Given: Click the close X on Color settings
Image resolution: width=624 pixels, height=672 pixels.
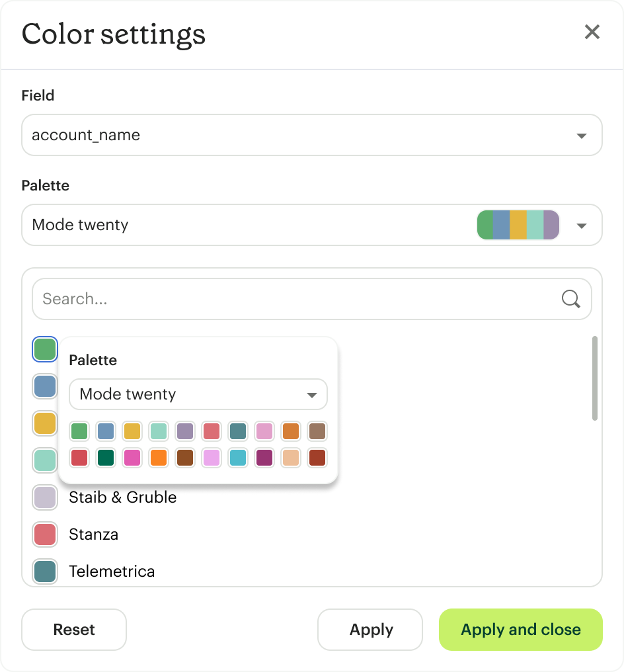Looking at the screenshot, I should point(592,32).
